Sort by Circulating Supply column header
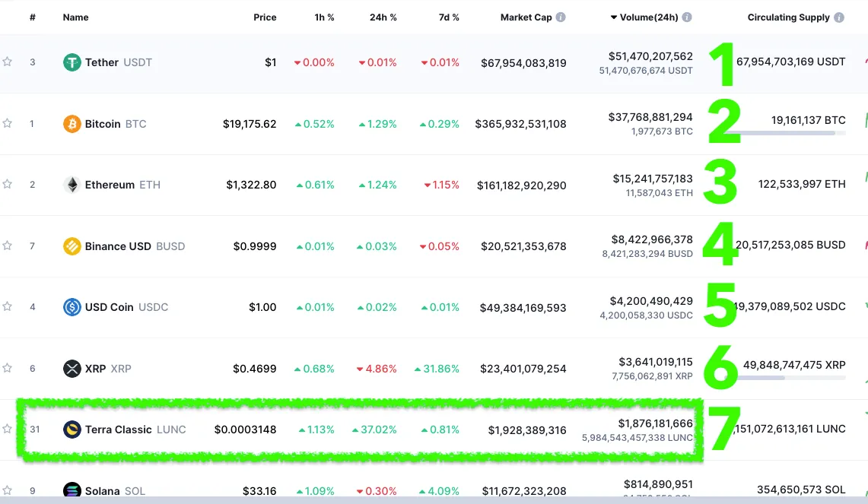Image resolution: width=868 pixels, height=504 pixels. pos(788,17)
